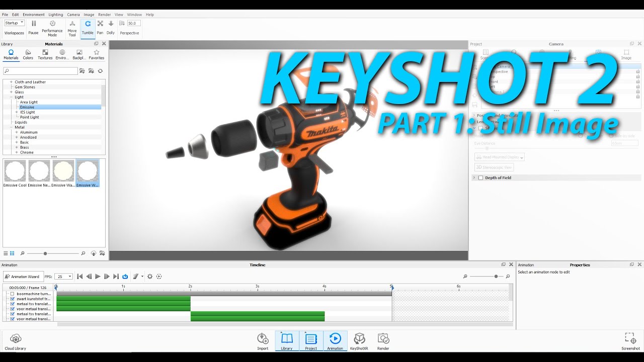Activate the Move Tool
Image resolution: width=644 pixels, height=362 pixels.
(72, 28)
